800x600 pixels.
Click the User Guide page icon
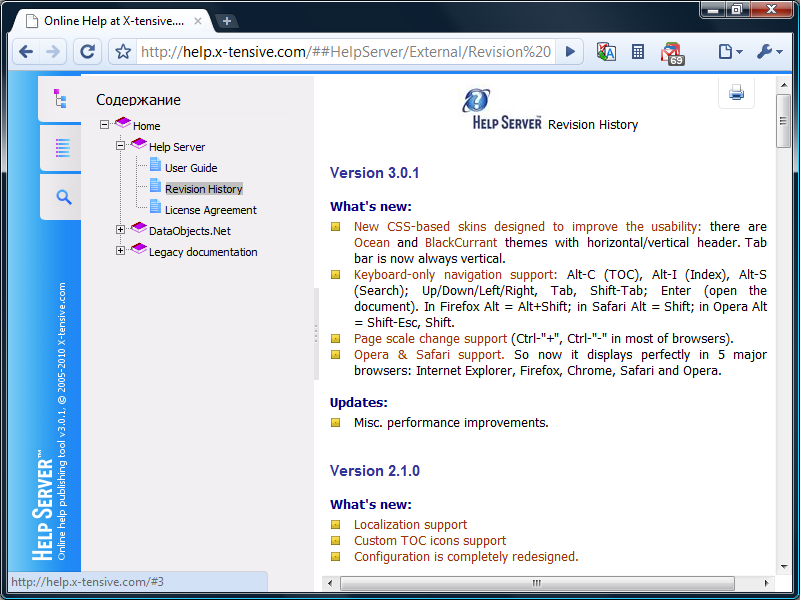click(x=156, y=165)
